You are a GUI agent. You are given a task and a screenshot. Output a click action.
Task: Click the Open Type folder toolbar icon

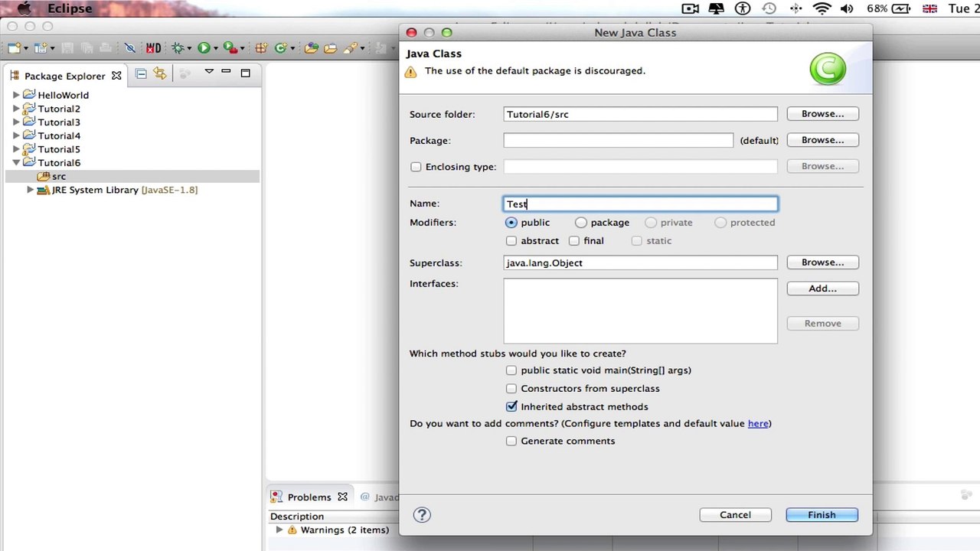coord(311,48)
